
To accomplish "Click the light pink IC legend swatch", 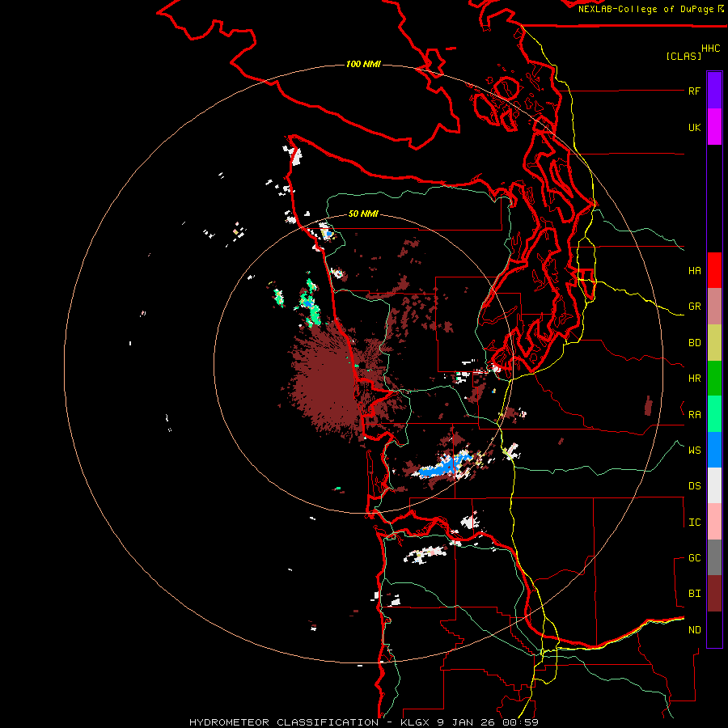I will 714,522.
